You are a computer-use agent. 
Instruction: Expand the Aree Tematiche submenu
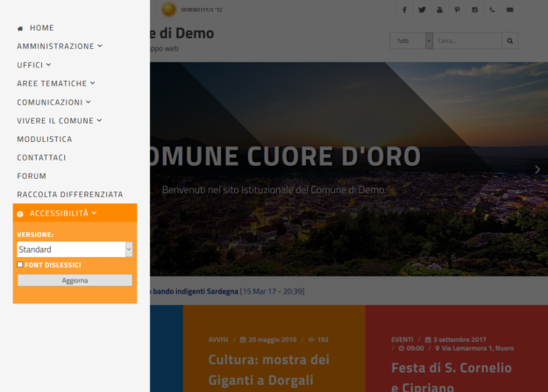coord(55,83)
